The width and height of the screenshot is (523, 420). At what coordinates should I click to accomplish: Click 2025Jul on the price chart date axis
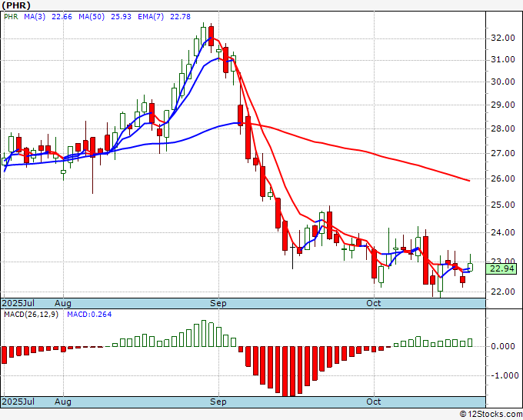pyautogui.click(x=18, y=303)
